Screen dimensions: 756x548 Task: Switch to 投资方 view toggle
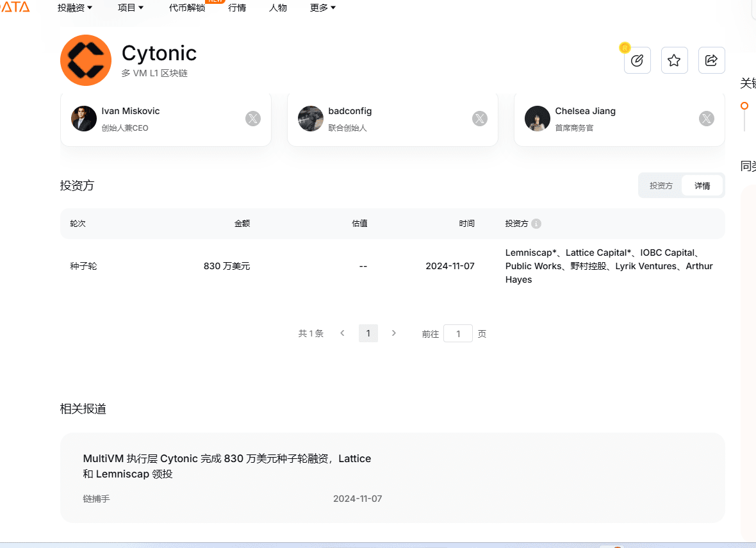(x=661, y=186)
